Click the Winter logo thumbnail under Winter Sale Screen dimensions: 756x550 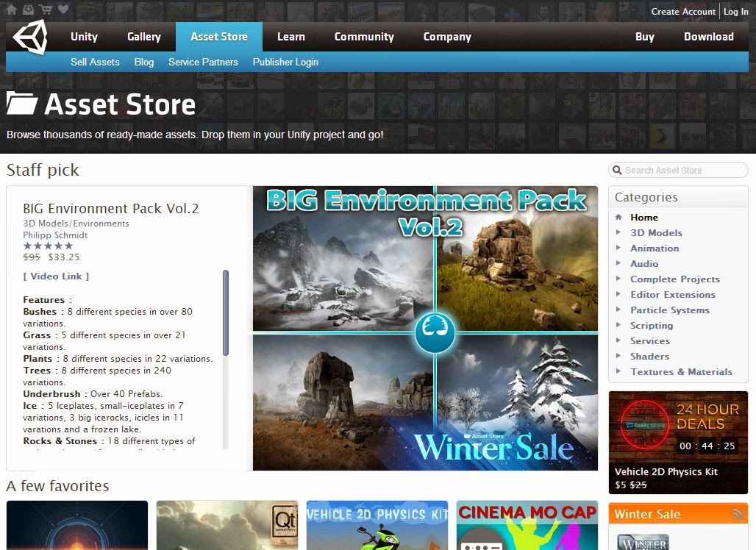click(x=643, y=542)
